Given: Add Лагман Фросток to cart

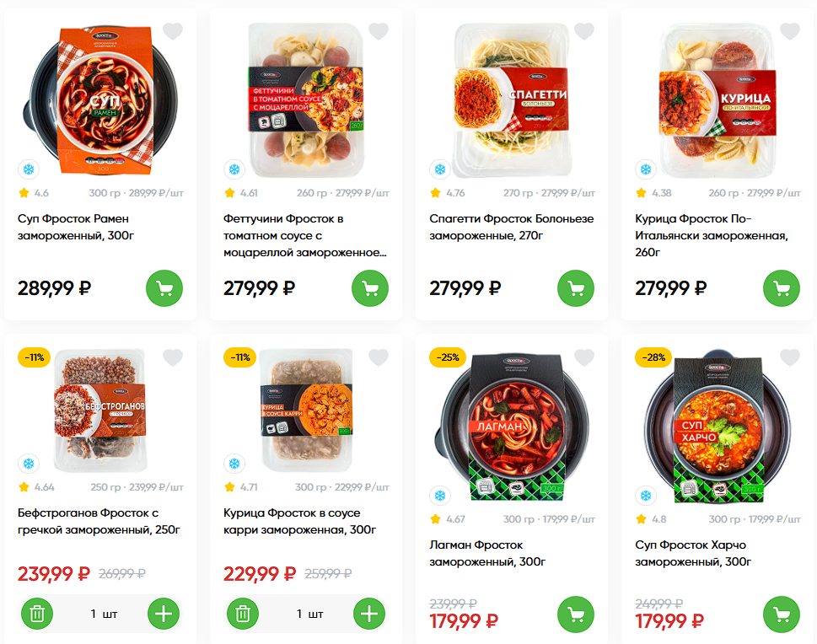Looking at the screenshot, I should [576, 615].
